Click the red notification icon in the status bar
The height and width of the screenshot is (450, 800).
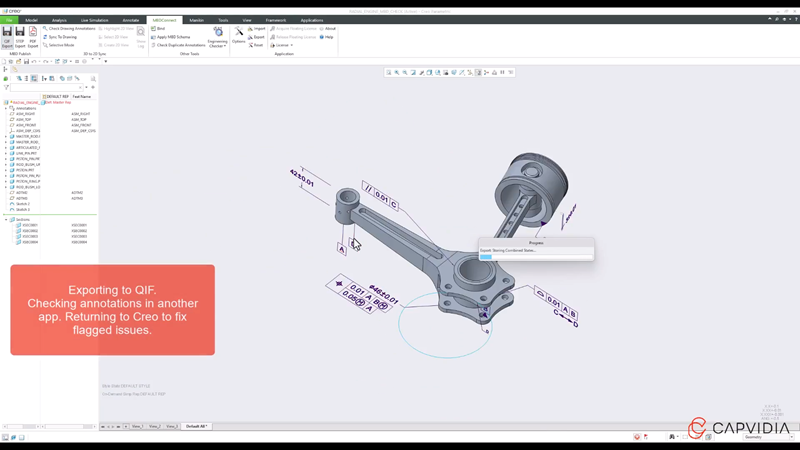pos(637,437)
